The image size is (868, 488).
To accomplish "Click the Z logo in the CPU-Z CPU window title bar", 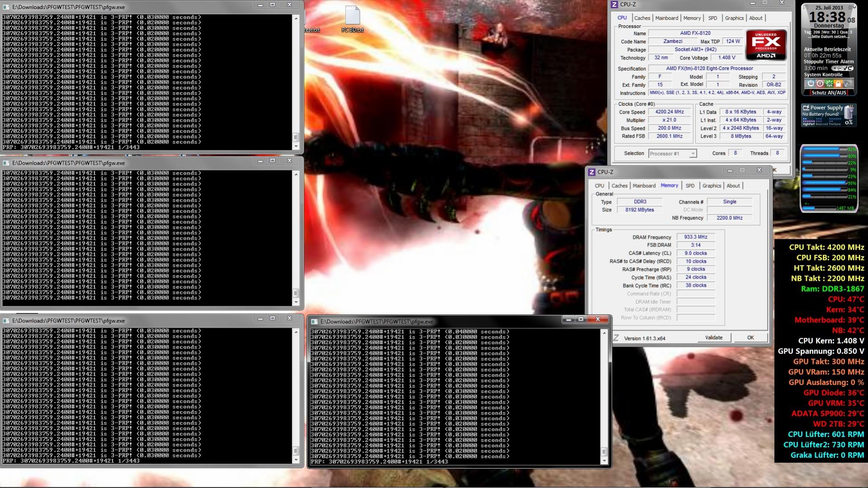I will tap(614, 5).
